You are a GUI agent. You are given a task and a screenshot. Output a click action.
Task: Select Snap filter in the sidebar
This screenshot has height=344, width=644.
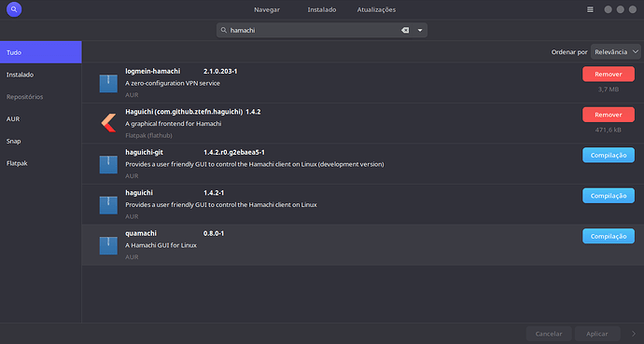pyautogui.click(x=41, y=141)
